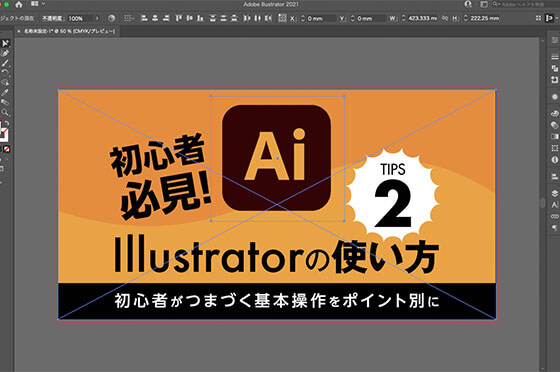This screenshot has width=560, height=372.
Task: Open the Gradient panel icon in right dock
Action: pos(555,136)
